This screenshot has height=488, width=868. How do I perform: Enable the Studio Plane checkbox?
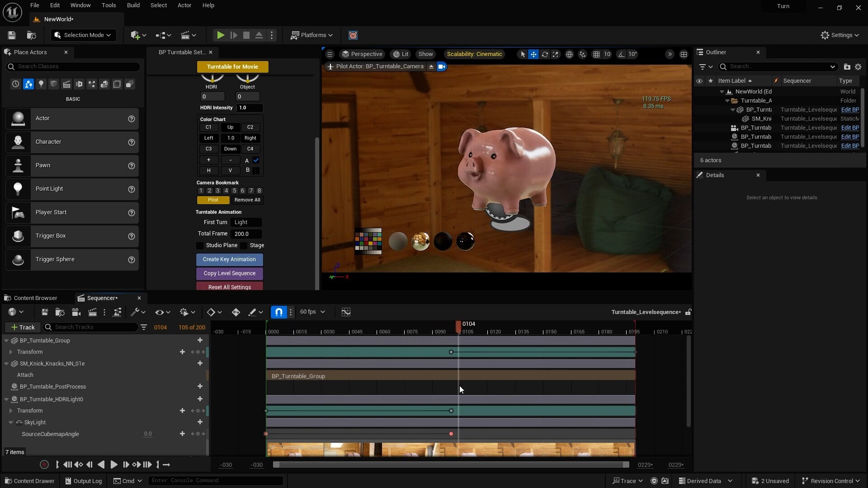[201, 245]
